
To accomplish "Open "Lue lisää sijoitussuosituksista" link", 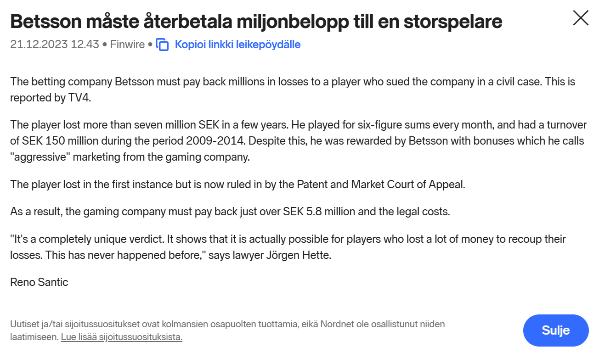I will 122,337.
